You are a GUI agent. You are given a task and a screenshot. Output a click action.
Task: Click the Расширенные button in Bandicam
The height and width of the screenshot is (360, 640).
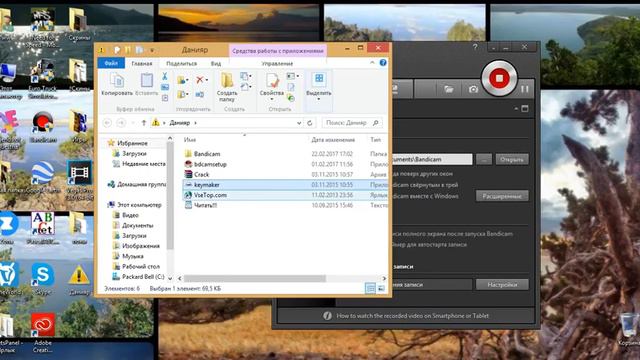[x=502, y=196]
